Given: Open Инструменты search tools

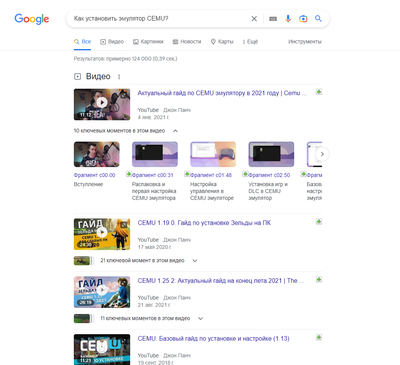Looking at the screenshot, I should click(x=305, y=42).
